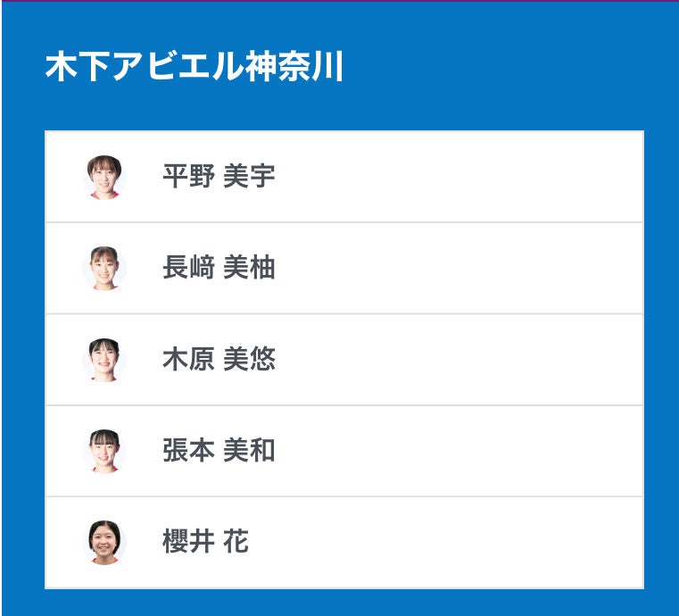The width and height of the screenshot is (679, 616).
Task: Go to the 張本 美和 name link
Action: click(x=219, y=451)
